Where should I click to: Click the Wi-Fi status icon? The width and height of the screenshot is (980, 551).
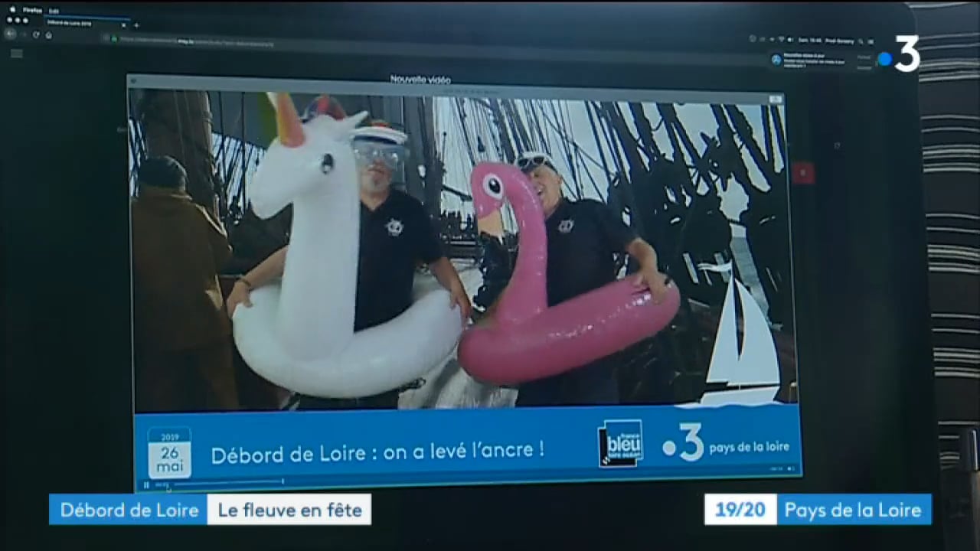pyautogui.click(x=780, y=40)
